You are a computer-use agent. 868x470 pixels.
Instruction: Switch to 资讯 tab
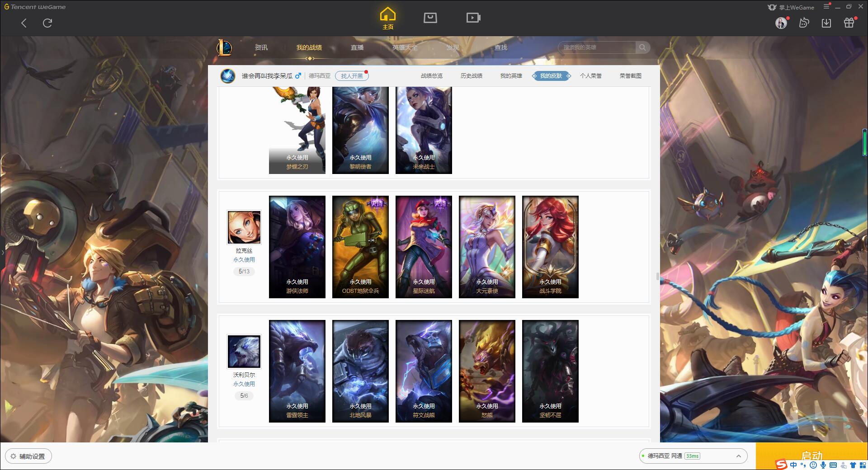pyautogui.click(x=261, y=47)
